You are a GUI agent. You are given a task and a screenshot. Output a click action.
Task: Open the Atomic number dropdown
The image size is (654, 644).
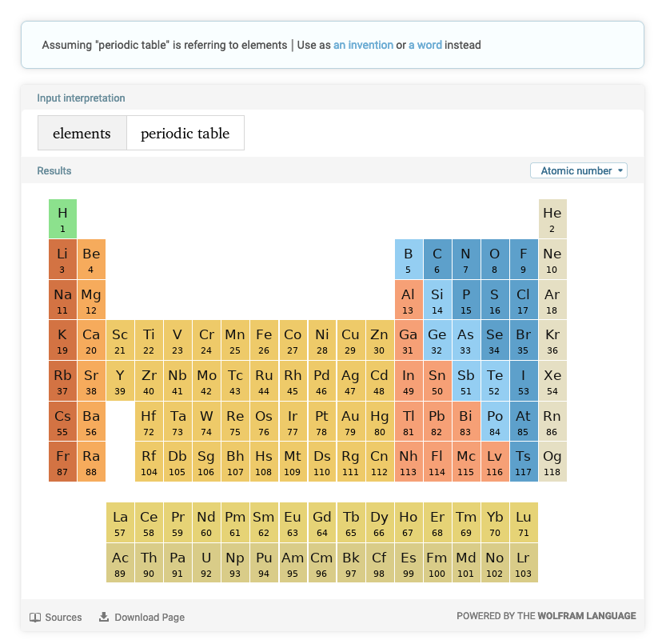(x=578, y=170)
